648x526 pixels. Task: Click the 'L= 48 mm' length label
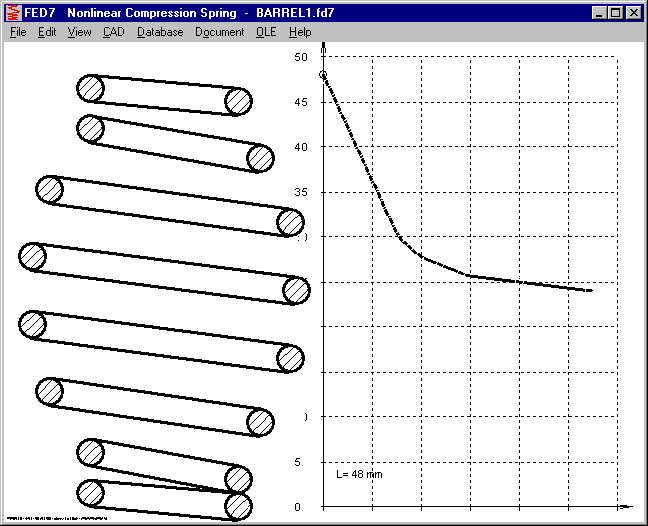point(359,474)
